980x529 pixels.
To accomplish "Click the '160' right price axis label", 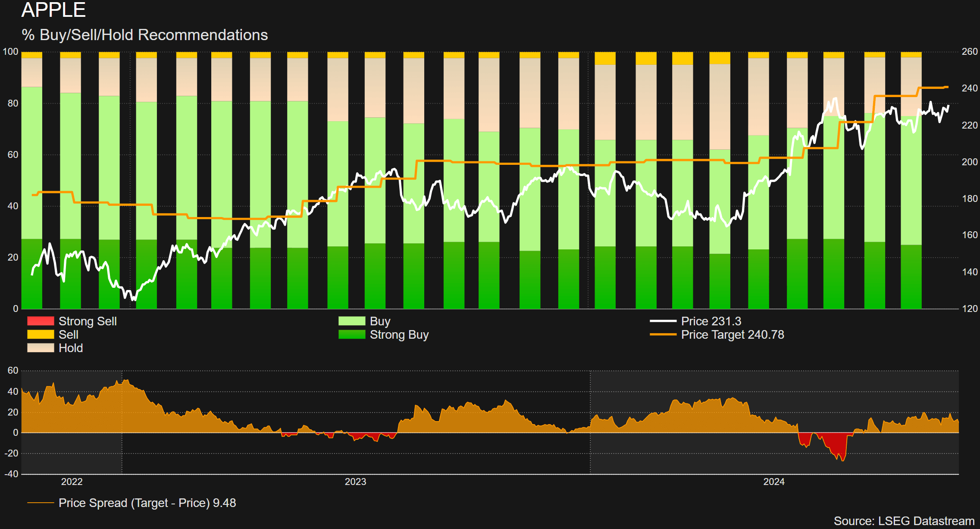I will [x=970, y=235].
